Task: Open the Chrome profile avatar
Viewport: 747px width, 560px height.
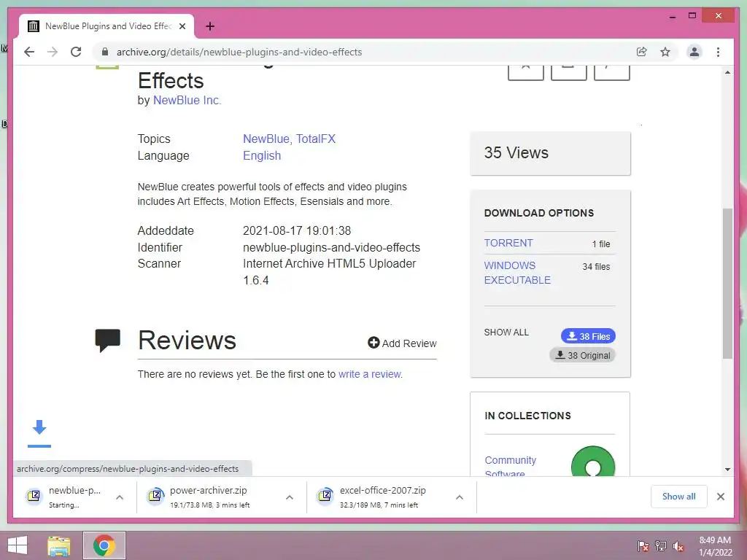Action: coord(694,52)
